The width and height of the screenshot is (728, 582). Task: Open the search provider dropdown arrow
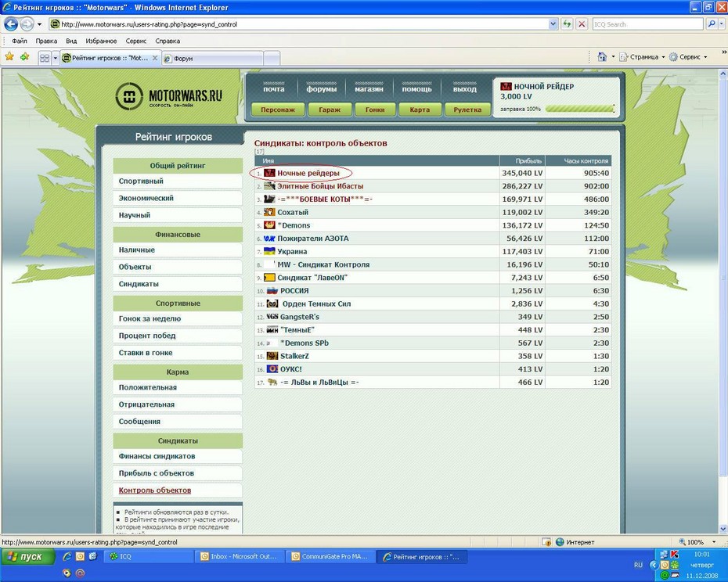coord(722,24)
